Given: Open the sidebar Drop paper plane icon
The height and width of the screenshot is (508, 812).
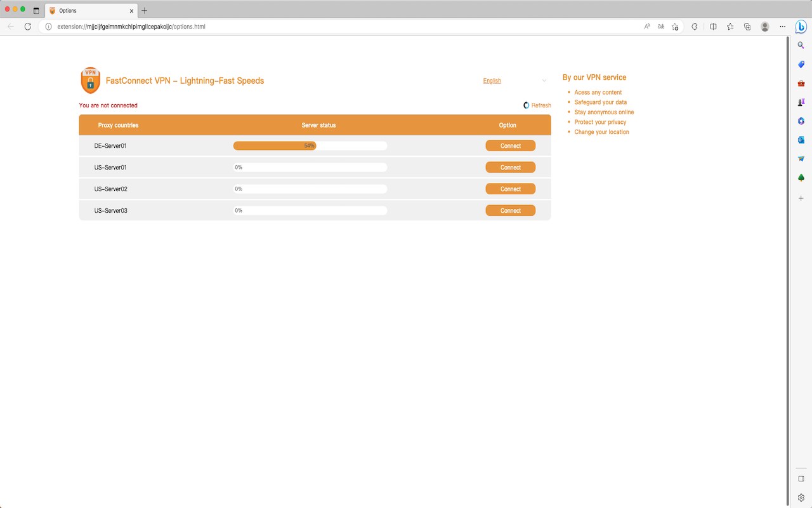Looking at the screenshot, I should coord(801,159).
